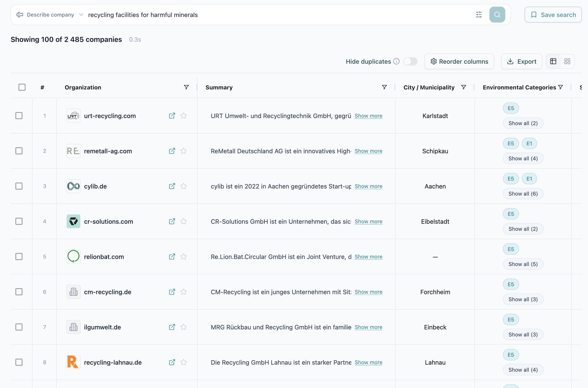The image size is (588, 388).
Task: Open the Reorder columns button
Action: pyautogui.click(x=459, y=61)
